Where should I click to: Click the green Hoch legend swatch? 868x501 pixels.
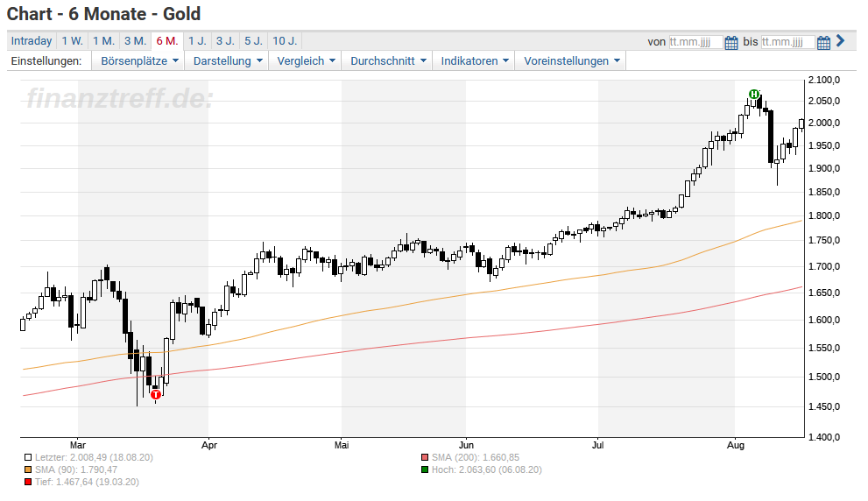(425, 470)
